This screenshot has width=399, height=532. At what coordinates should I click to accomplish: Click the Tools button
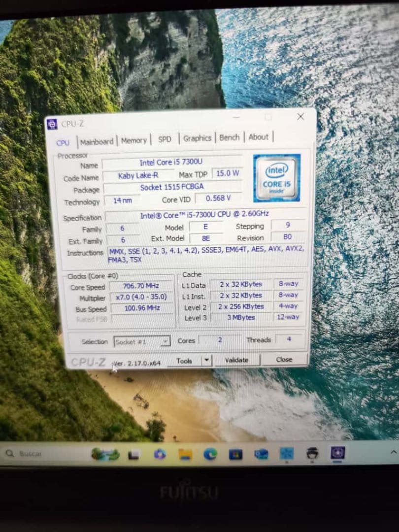(185, 361)
